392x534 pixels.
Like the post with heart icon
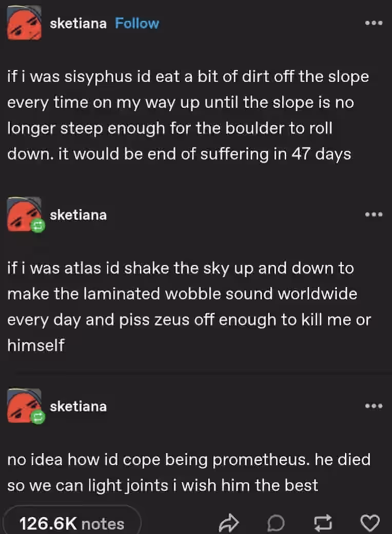pyautogui.click(x=370, y=523)
